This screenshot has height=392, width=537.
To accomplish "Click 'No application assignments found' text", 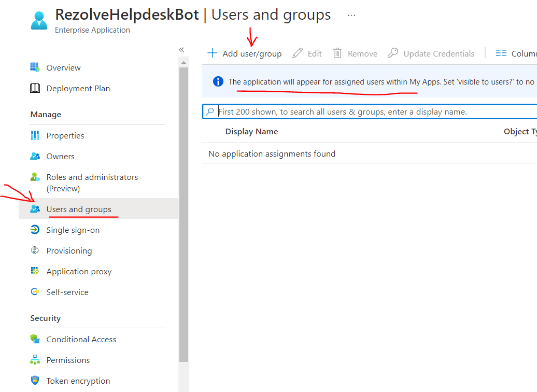I will click(272, 154).
